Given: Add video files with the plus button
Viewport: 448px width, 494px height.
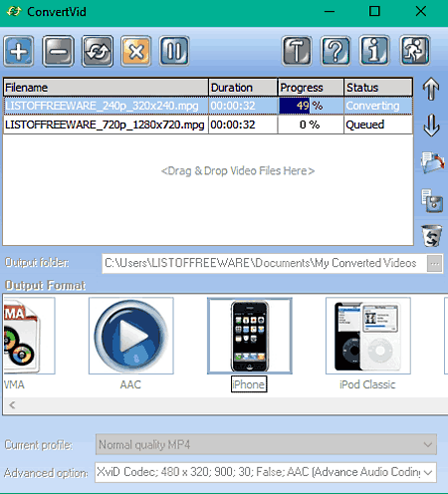Looking at the screenshot, I should [19, 51].
